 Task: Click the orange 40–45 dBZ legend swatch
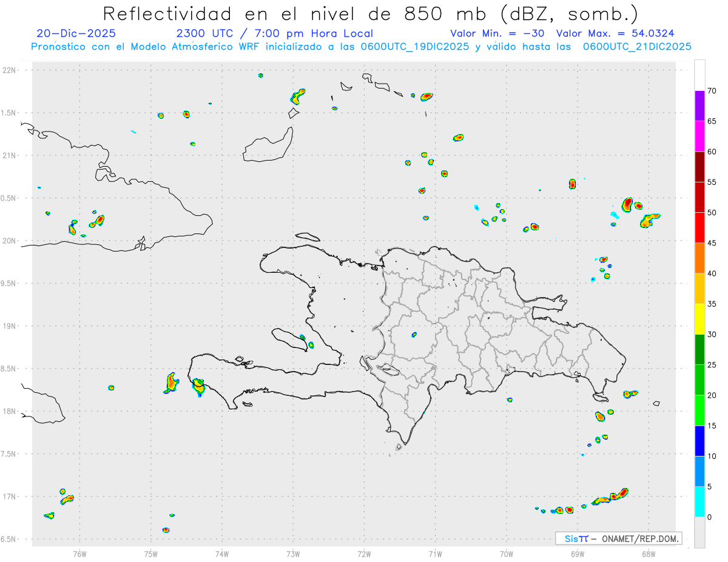point(699,258)
